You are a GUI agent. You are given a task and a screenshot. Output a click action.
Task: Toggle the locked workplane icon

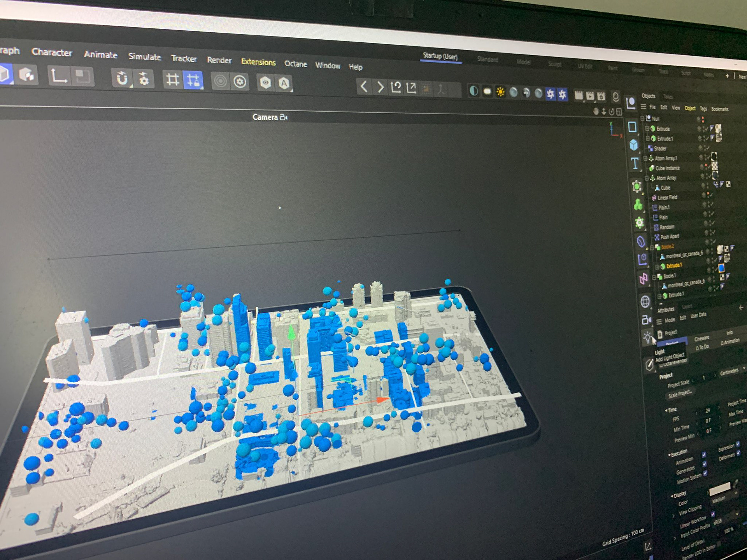tap(193, 81)
